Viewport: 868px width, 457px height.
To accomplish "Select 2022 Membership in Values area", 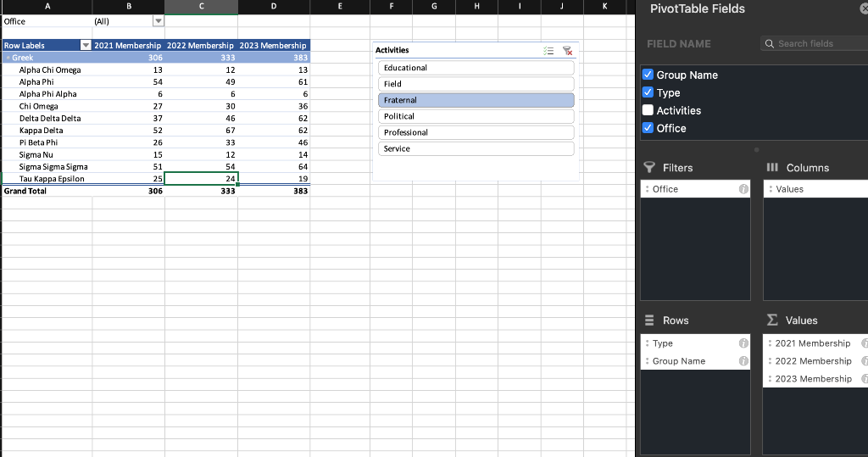I will coord(815,361).
